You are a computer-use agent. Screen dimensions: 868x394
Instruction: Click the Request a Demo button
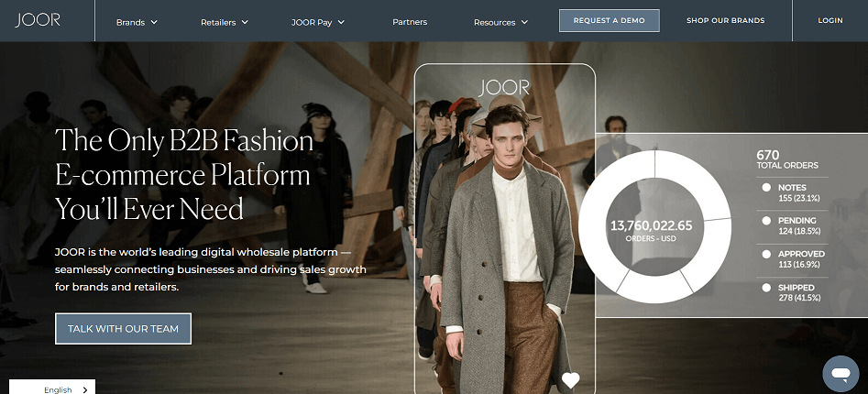(x=609, y=20)
